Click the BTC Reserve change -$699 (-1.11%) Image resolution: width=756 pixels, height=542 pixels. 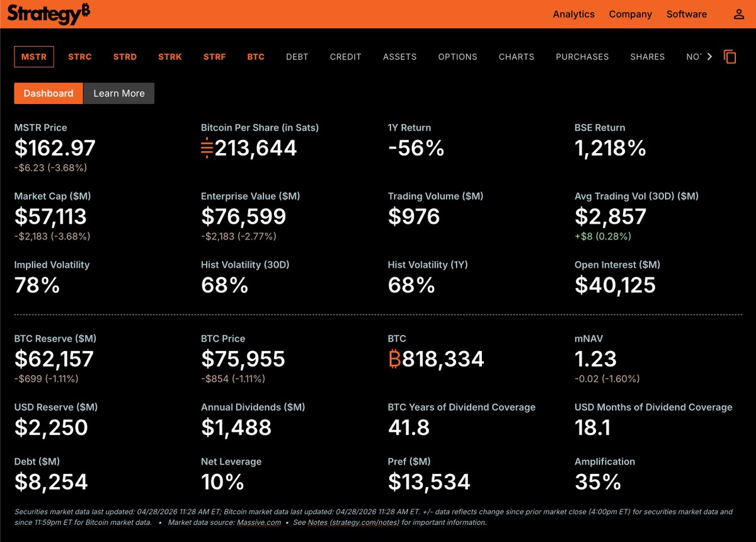point(46,379)
